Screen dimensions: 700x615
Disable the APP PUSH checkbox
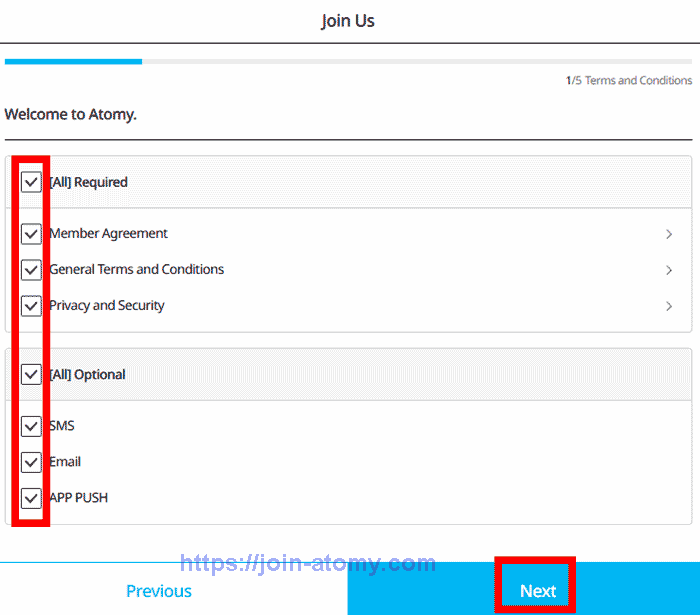(31, 498)
